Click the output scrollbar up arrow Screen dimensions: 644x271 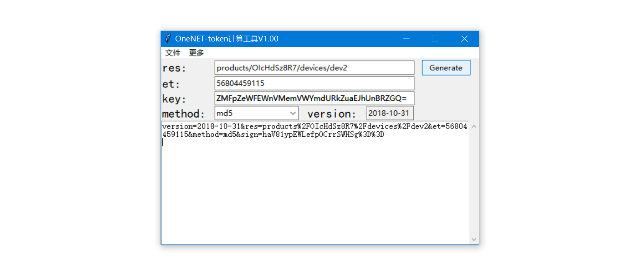click(x=474, y=126)
